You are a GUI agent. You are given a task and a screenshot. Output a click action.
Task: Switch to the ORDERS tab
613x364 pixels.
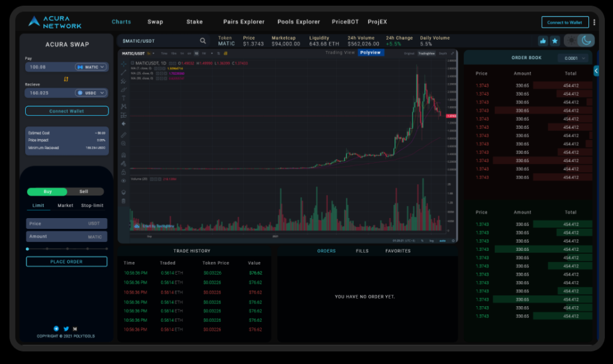pos(327,251)
